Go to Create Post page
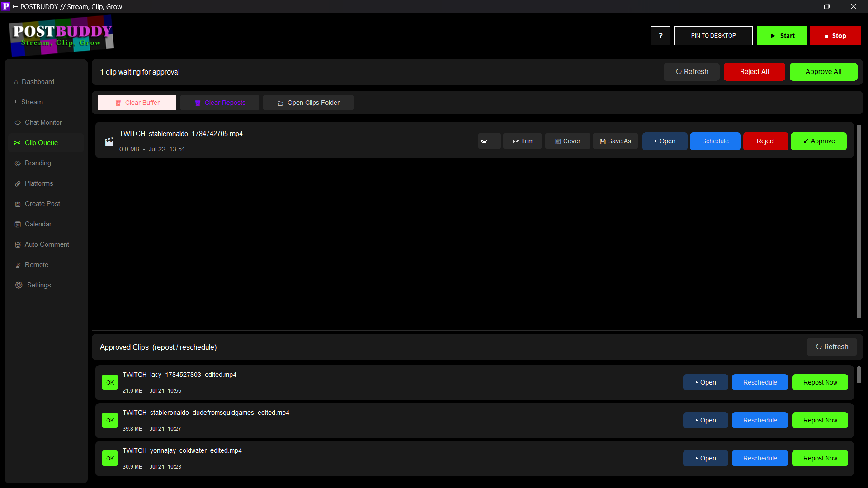 (x=46, y=204)
